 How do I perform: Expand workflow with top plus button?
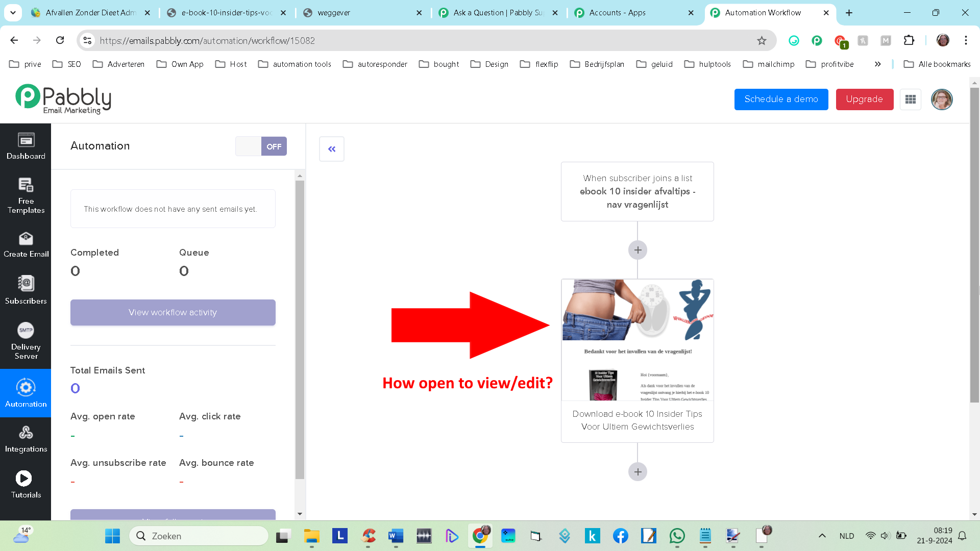[638, 249]
